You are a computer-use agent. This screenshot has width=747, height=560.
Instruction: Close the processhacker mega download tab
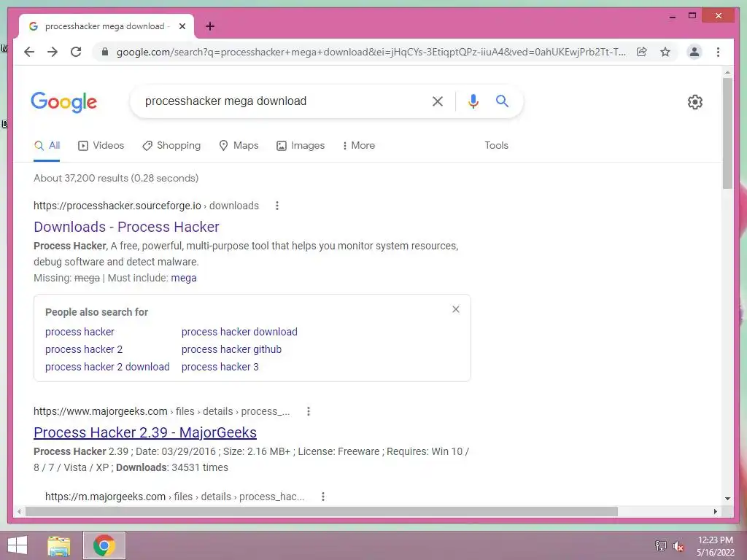click(182, 26)
